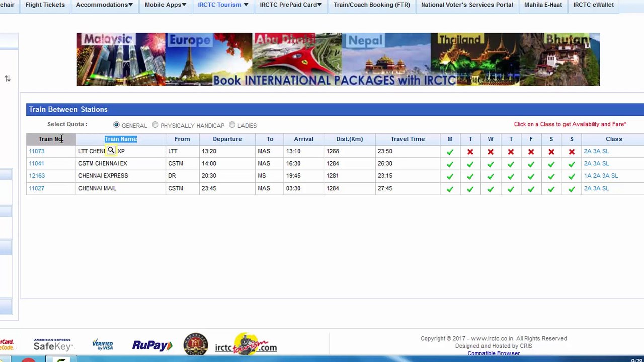Sort by the Dist.(Km) column header
This screenshot has height=362, width=644.
click(349, 139)
